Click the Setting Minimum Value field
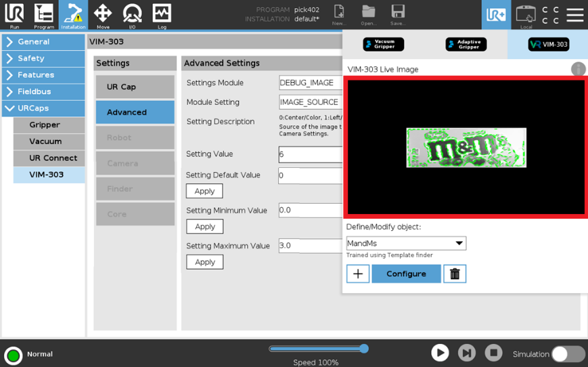 [x=311, y=210]
